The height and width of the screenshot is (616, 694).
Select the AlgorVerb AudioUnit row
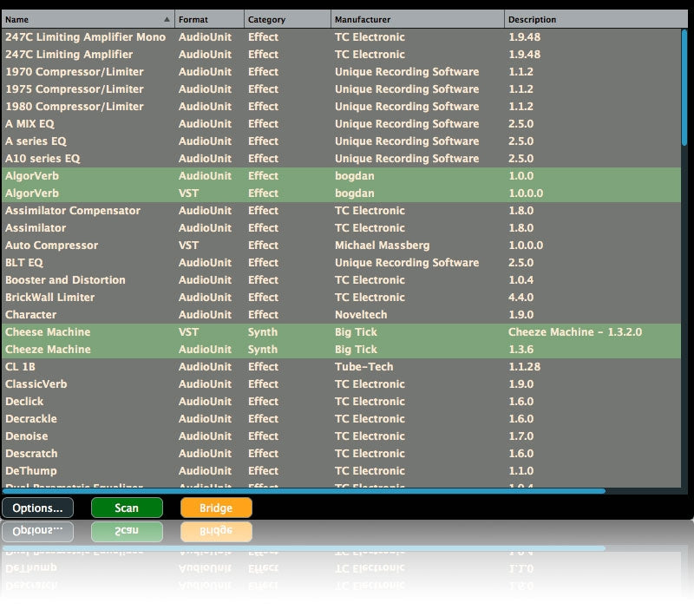tap(341, 175)
